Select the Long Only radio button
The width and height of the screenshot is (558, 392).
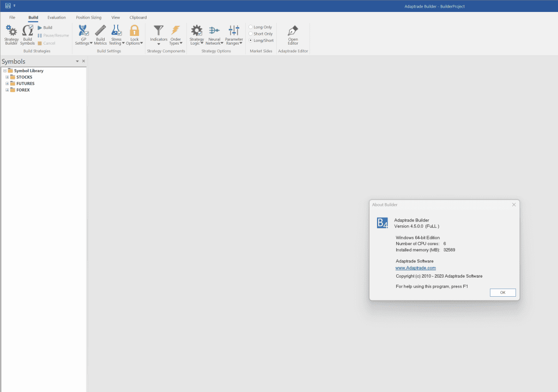(251, 27)
